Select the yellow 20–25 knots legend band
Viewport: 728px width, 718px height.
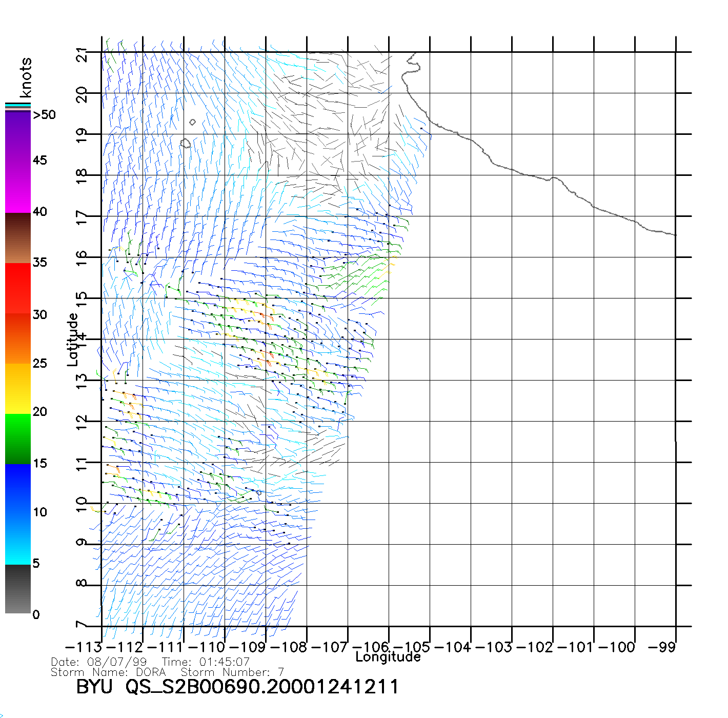[x=18, y=388]
